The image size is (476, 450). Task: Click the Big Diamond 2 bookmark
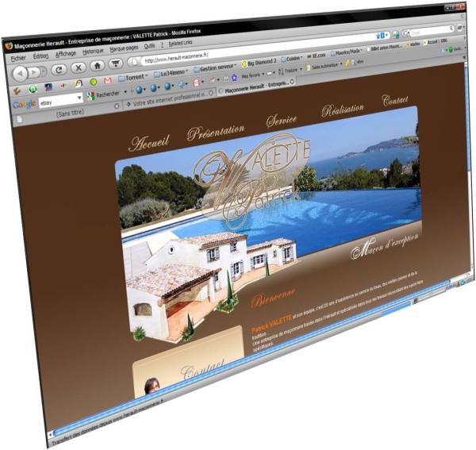tap(259, 63)
